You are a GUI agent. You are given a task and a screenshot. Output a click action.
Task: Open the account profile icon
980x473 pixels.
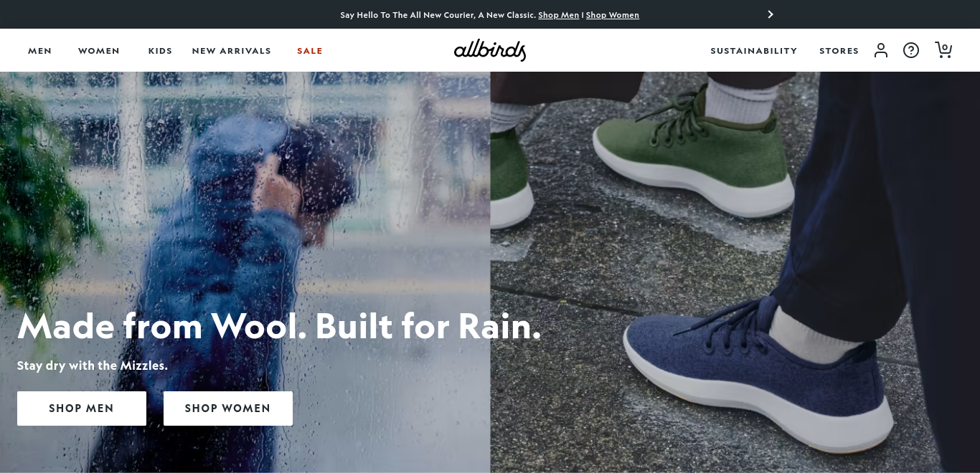coord(881,50)
